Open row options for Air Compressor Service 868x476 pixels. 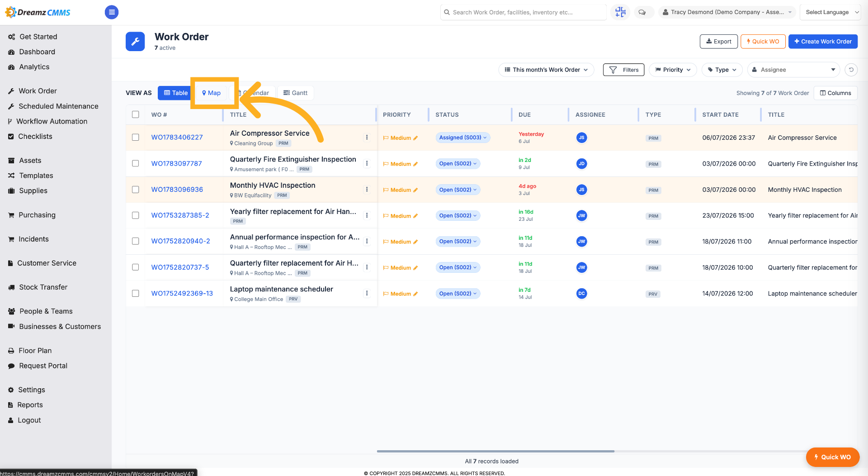[x=367, y=138]
